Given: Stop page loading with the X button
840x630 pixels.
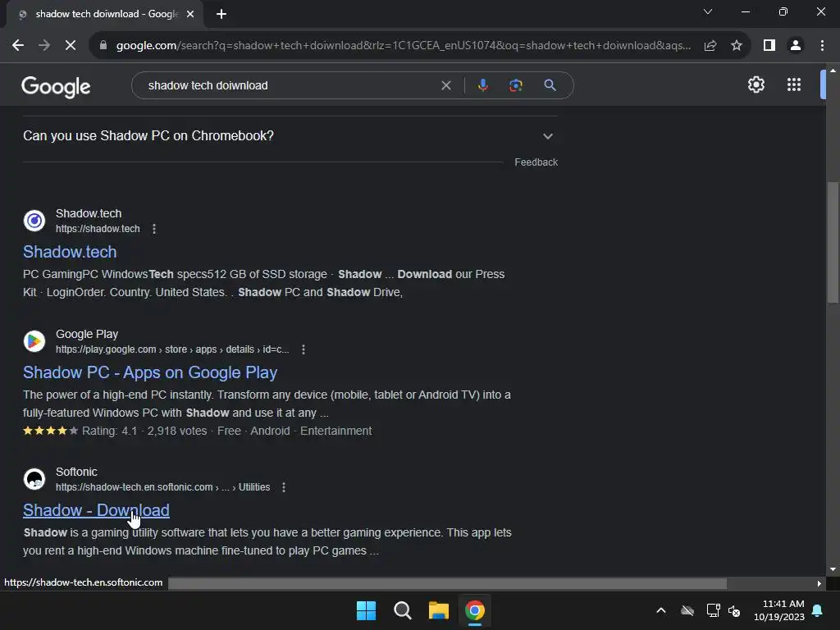Looking at the screenshot, I should point(71,46).
